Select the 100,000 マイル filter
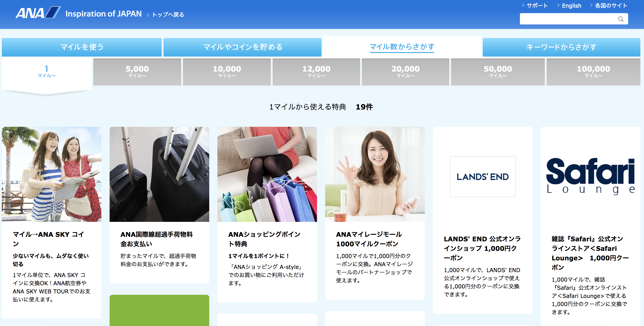The height and width of the screenshot is (326, 644). (593, 72)
